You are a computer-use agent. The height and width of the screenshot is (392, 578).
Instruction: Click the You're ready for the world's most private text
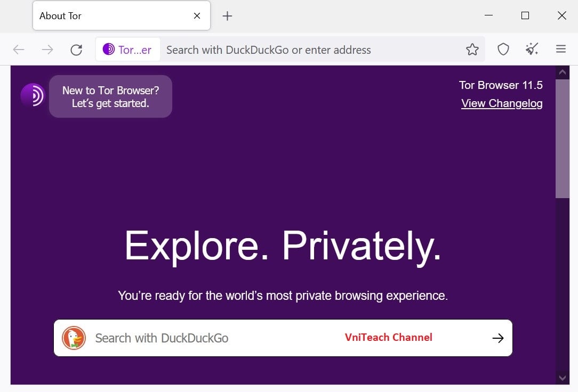pyautogui.click(x=283, y=296)
